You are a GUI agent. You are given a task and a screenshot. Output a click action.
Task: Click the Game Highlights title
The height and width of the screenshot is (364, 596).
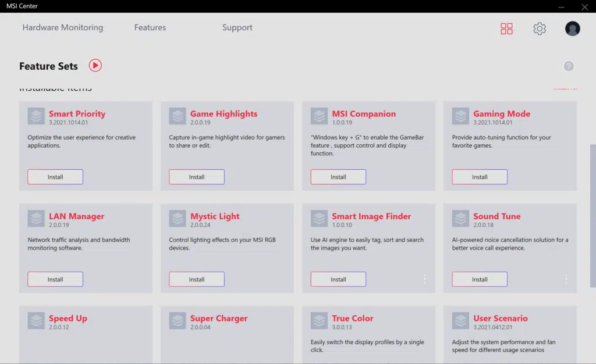click(x=223, y=113)
